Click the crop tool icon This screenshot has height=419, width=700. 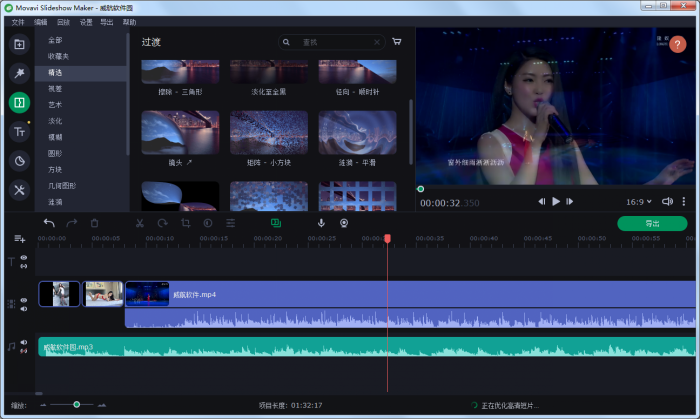click(185, 223)
